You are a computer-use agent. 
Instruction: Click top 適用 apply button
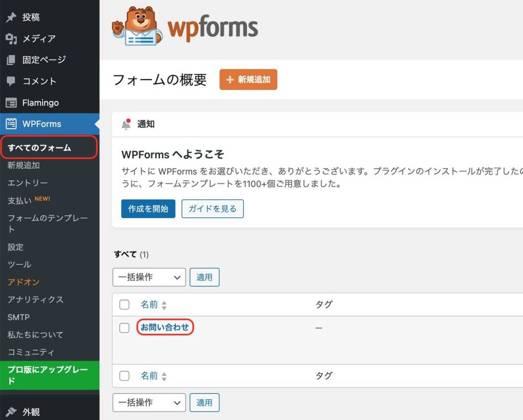[x=204, y=277]
